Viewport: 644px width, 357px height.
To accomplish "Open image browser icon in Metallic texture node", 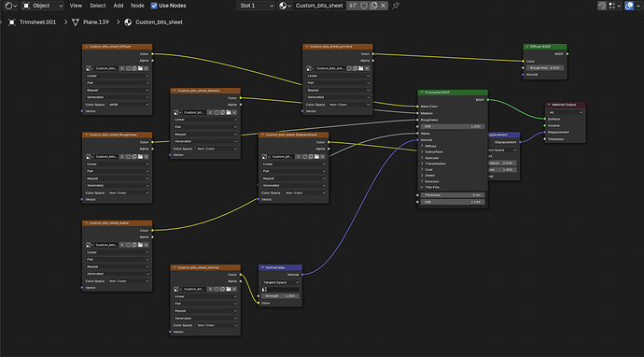I will (x=177, y=112).
